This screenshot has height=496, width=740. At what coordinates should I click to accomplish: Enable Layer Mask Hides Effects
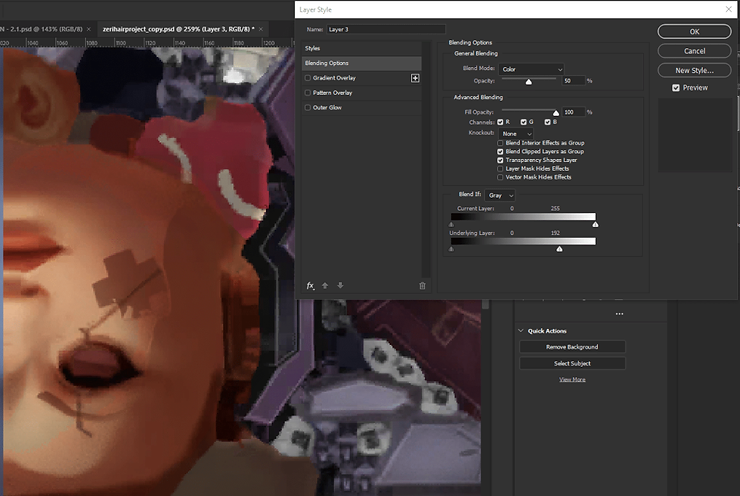pos(500,168)
